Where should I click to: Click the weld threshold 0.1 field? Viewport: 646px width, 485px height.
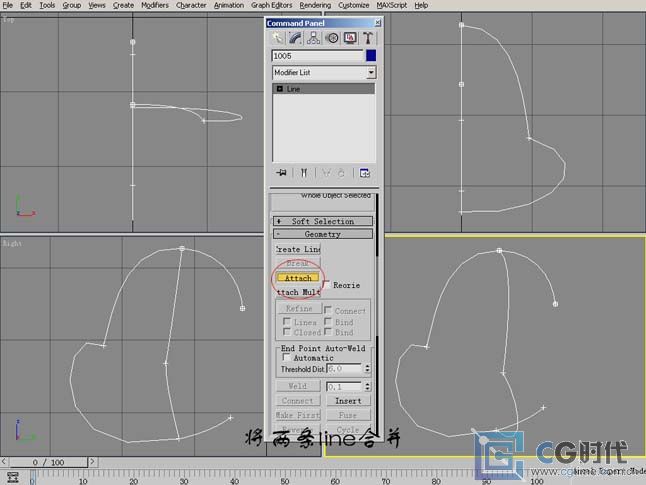pos(344,387)
